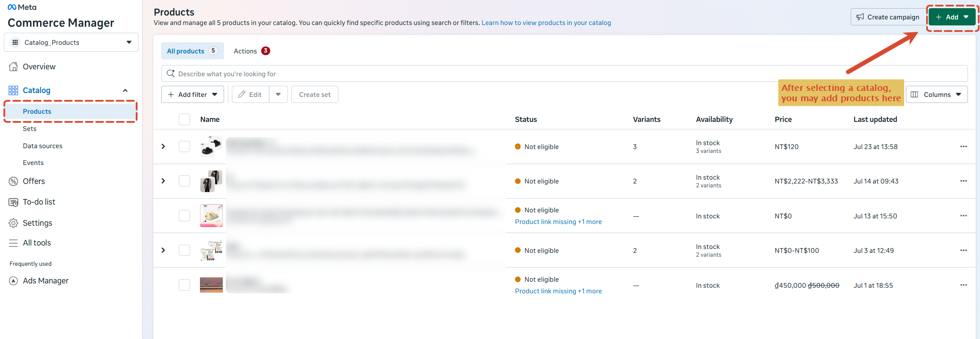
Task: Click the Create set button
Action: 315,94
